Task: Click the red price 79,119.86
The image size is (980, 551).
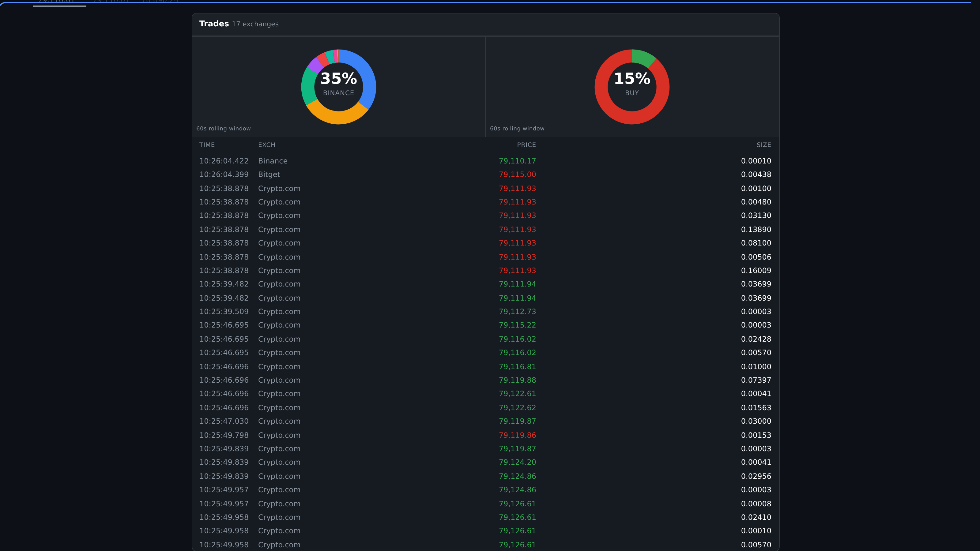Action: [517, 435]
